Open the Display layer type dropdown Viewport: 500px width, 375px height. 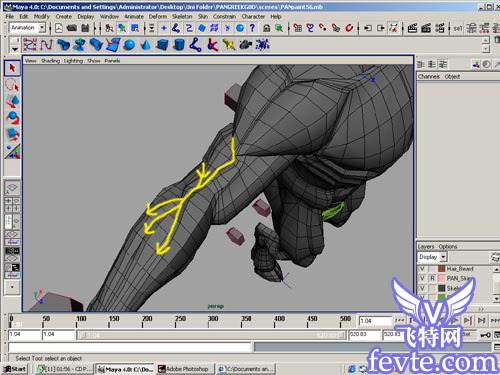pyautogui.click(x=443, y=257)
